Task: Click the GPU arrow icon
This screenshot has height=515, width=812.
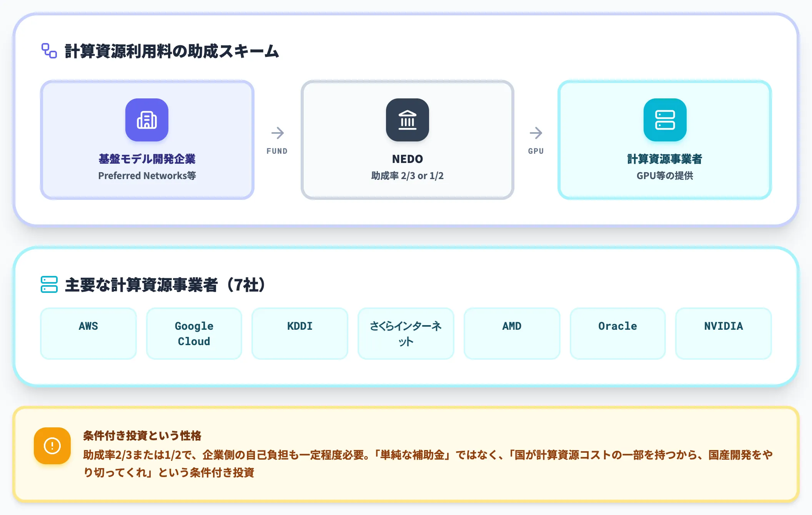Action: [536, 133]
